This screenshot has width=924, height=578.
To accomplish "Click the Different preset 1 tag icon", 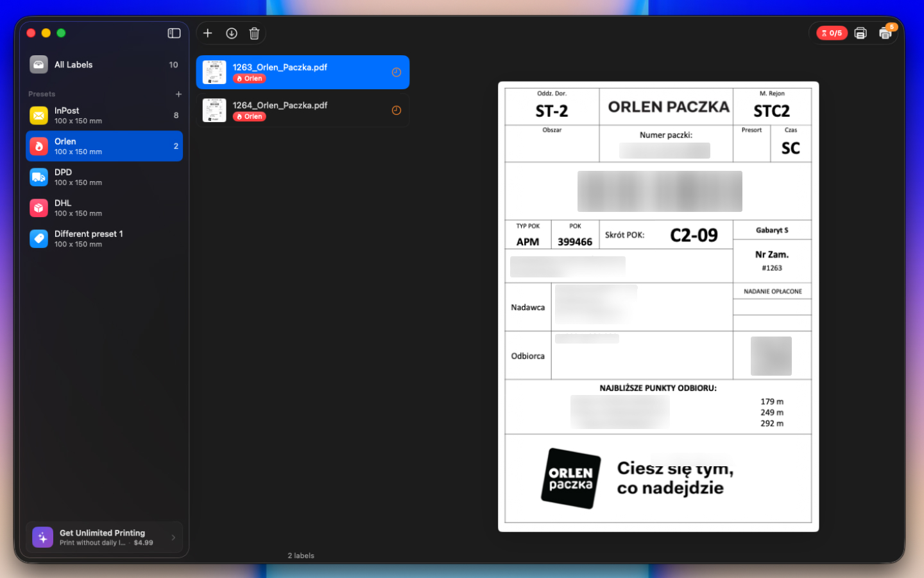I will [39, 239].
